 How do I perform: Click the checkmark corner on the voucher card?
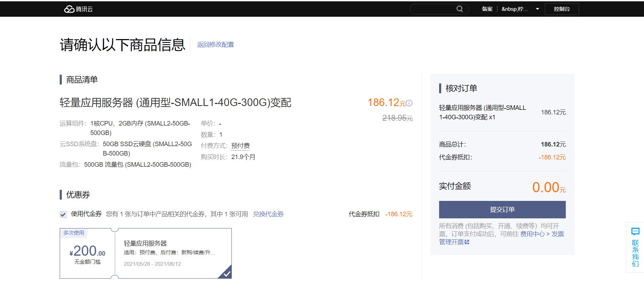coord(227,273)
